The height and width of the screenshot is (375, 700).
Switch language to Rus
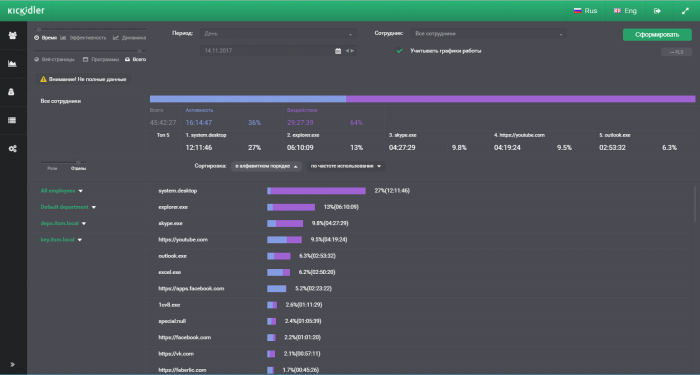pos(585,11)
